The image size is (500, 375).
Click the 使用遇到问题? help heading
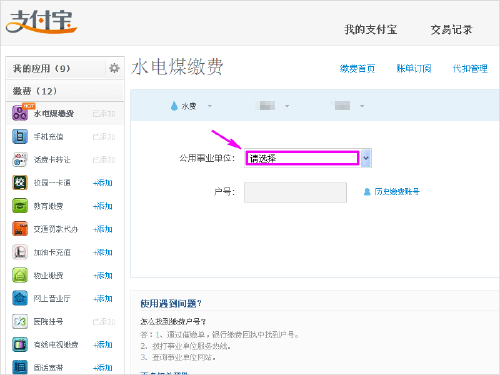[x=171, y=303]
